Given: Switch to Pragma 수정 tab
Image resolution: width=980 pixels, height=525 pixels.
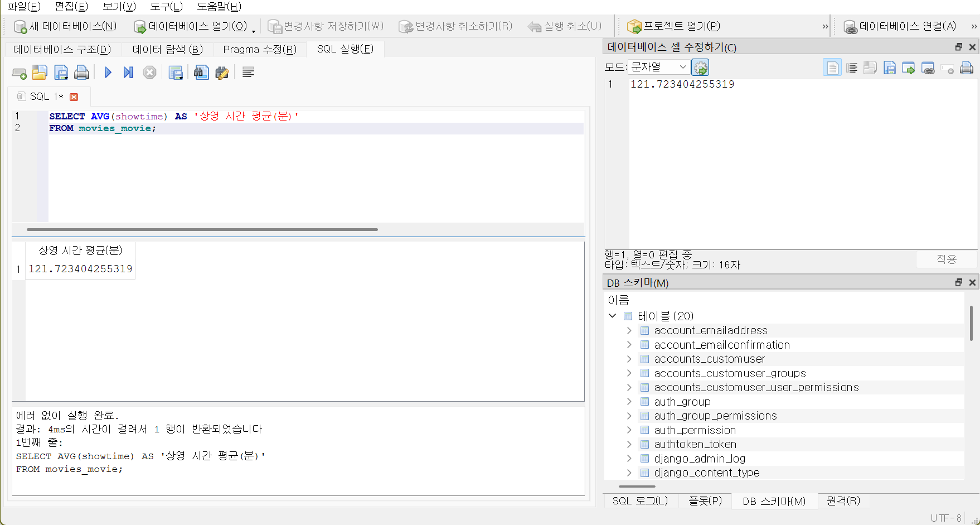Looking at the screenshot, I should coord(260,50).
